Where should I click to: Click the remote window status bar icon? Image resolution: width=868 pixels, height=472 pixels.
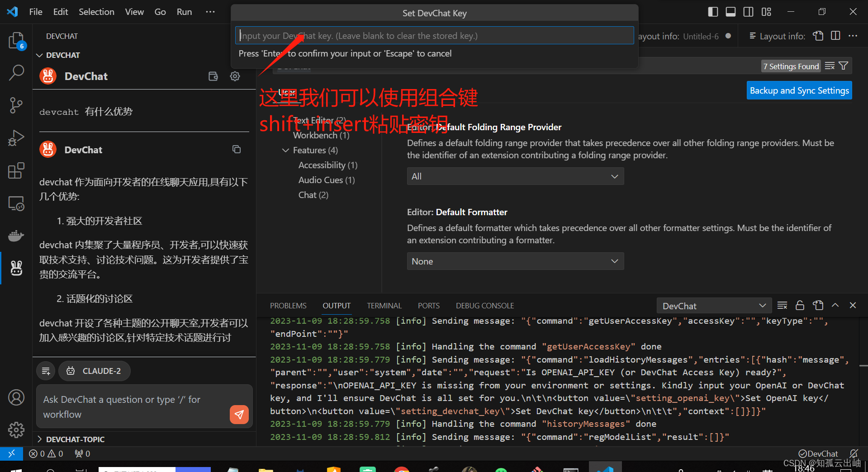pos(11,453)
